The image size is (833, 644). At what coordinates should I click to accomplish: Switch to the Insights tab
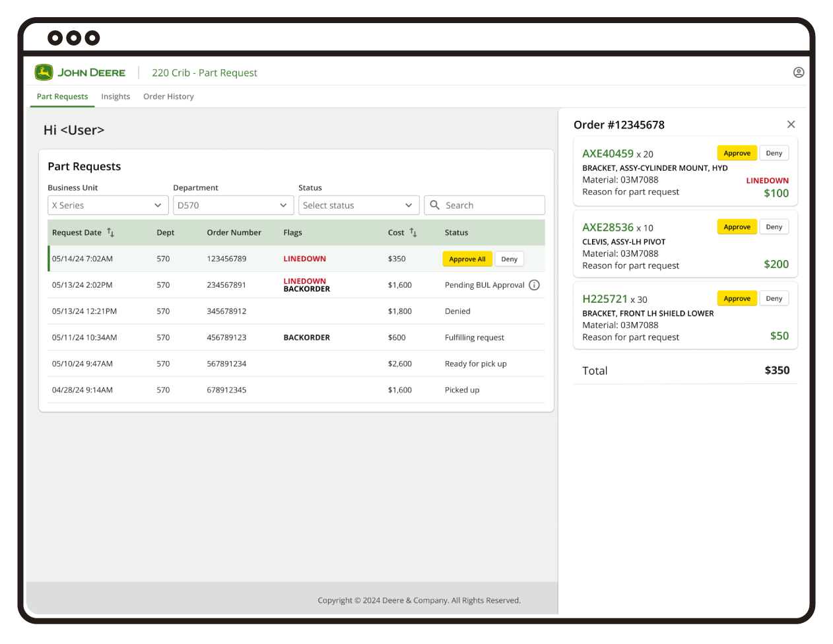click(116, 96)
